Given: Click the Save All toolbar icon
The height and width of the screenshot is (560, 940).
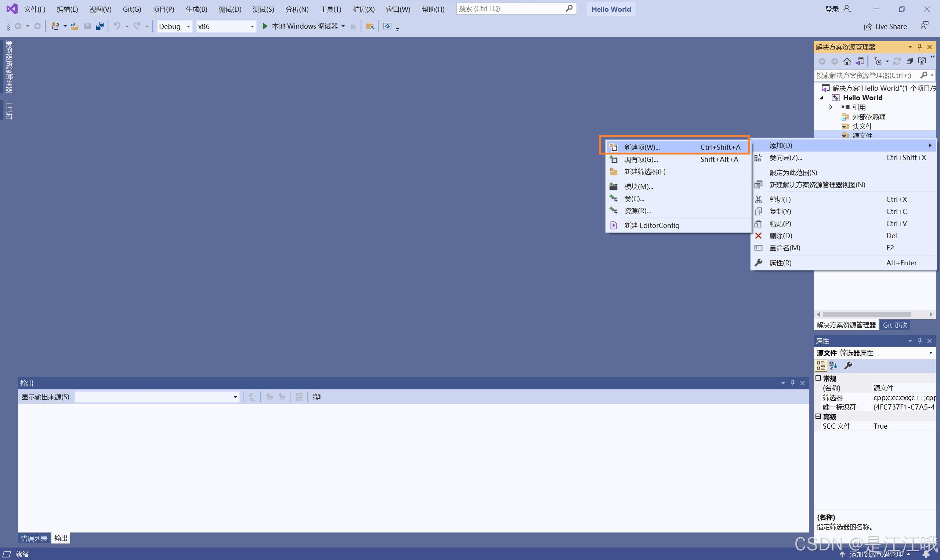Looking at the screenshot, I should tap(100, 26).
